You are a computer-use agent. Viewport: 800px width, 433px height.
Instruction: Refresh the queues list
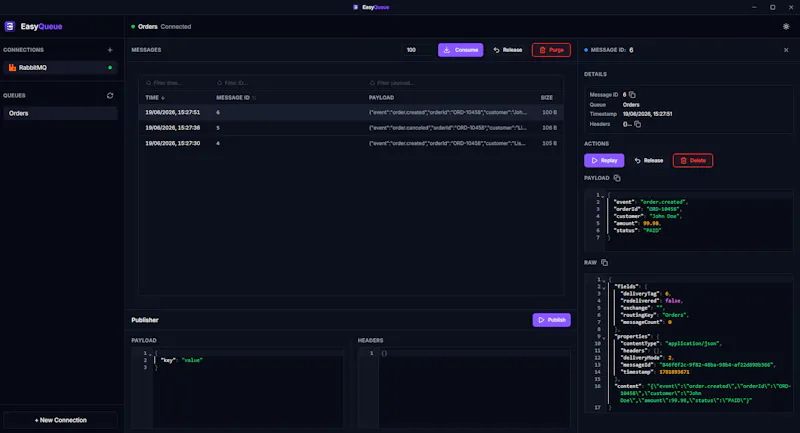click(x=110, y=95)
